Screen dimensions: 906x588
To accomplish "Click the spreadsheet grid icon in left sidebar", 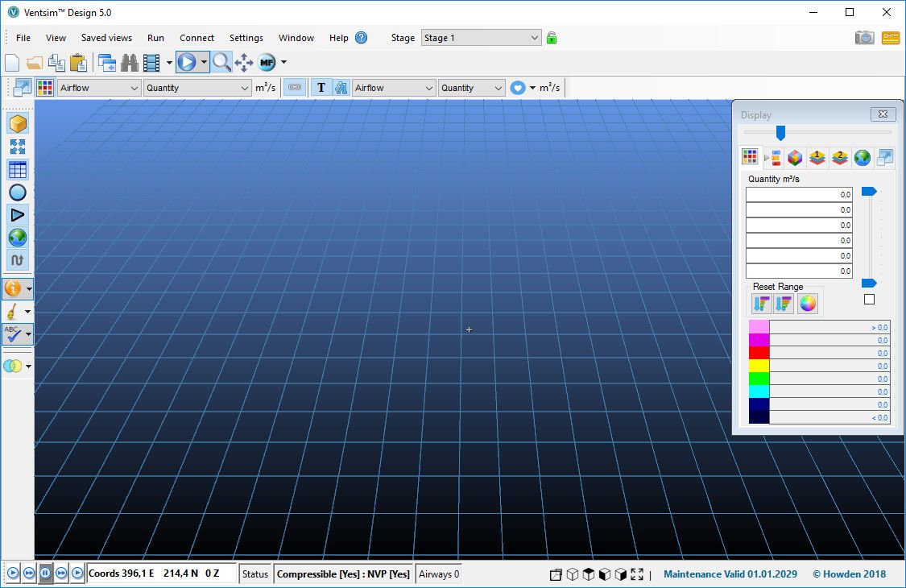I will click(x=18, y=169).
